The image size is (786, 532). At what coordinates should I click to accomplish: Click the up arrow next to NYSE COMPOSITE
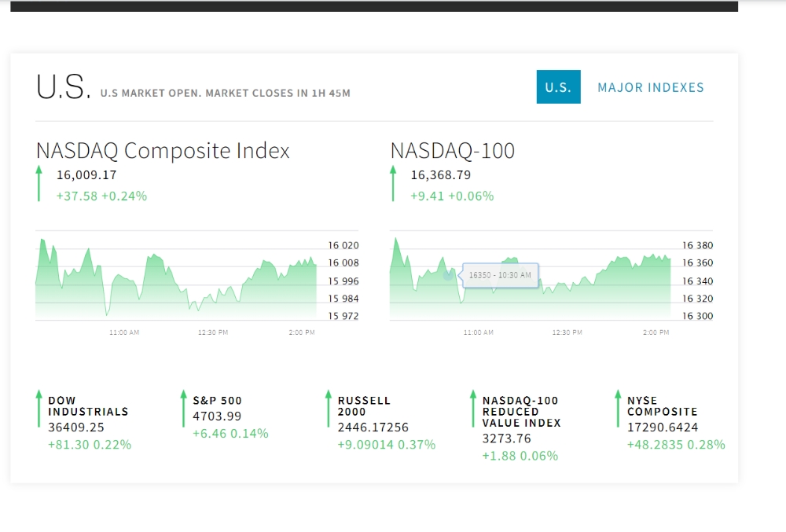[618, 409]
